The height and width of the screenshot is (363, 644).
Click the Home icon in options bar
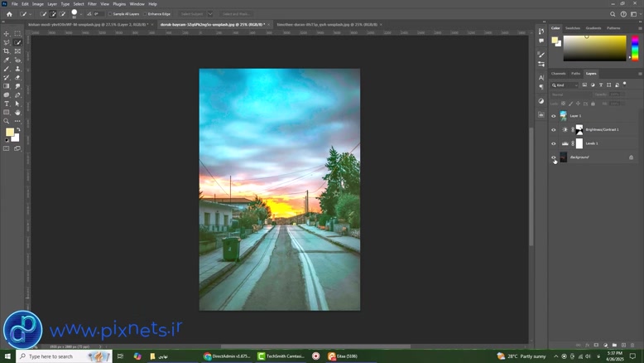pos(9,14)
